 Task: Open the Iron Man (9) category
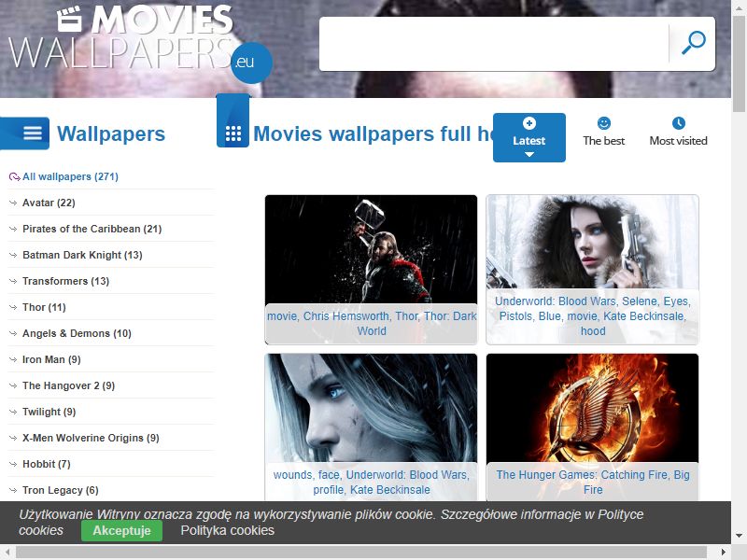tap(51, 359)
